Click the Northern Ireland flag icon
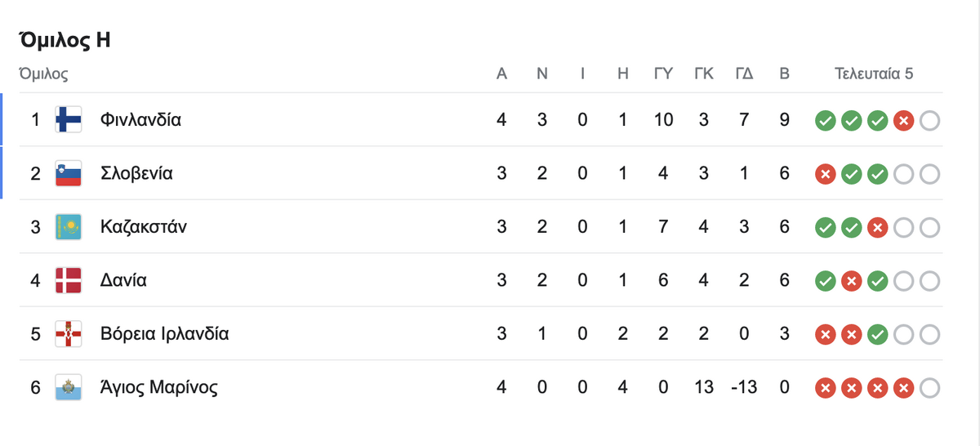The image size is (980, 446). (68, 334)
